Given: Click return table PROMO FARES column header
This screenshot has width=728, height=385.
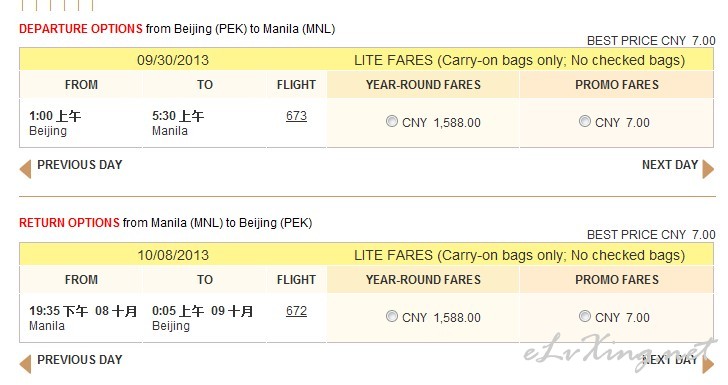Looking at the screenshot, I should pos(617,280).
